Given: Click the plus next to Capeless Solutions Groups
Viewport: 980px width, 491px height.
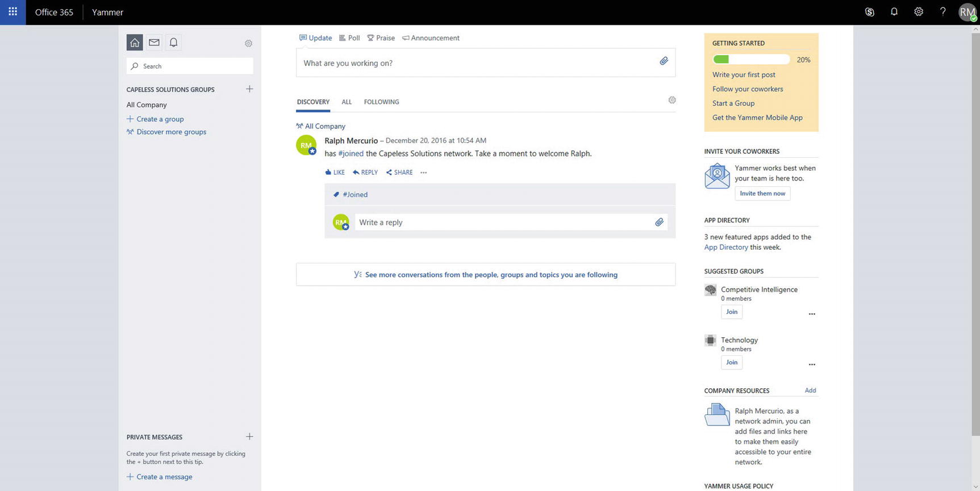Looking at the screenshot, I should (x=249, y=89).
